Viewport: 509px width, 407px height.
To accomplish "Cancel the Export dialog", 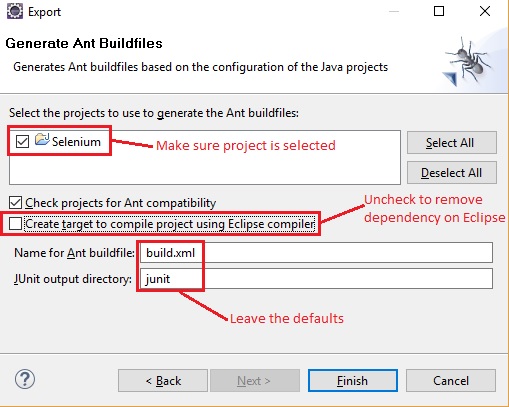I will 451,380.
